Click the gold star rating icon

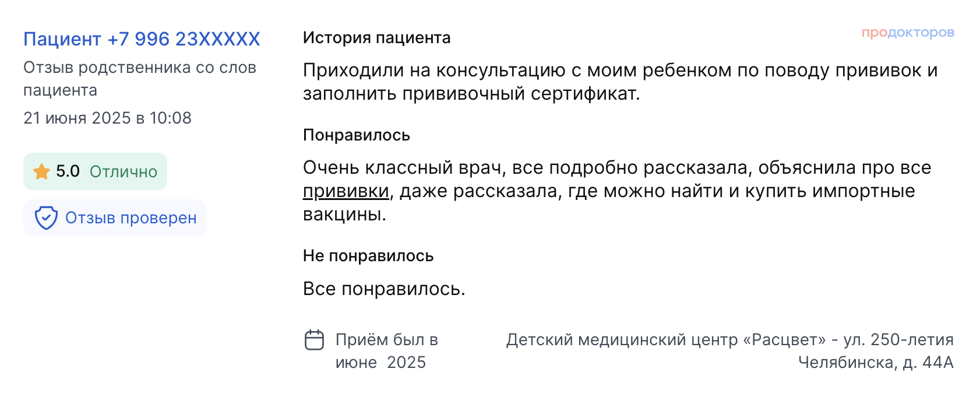point(41,171)
